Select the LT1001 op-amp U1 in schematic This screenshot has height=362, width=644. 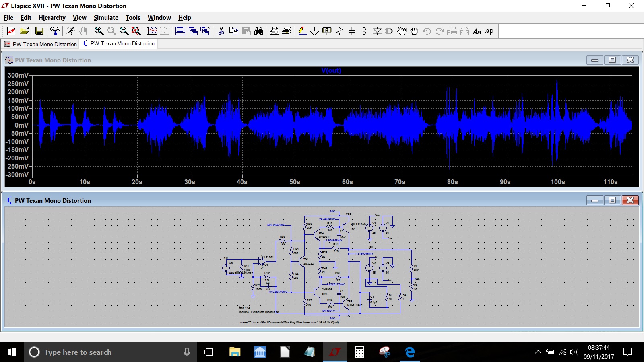[x=262, y=261]
